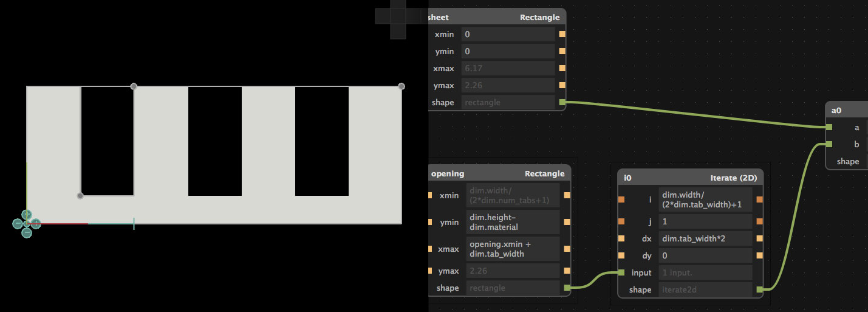
Task: Click the opening node's ymin output port
Action: click(x=567, y=222)
